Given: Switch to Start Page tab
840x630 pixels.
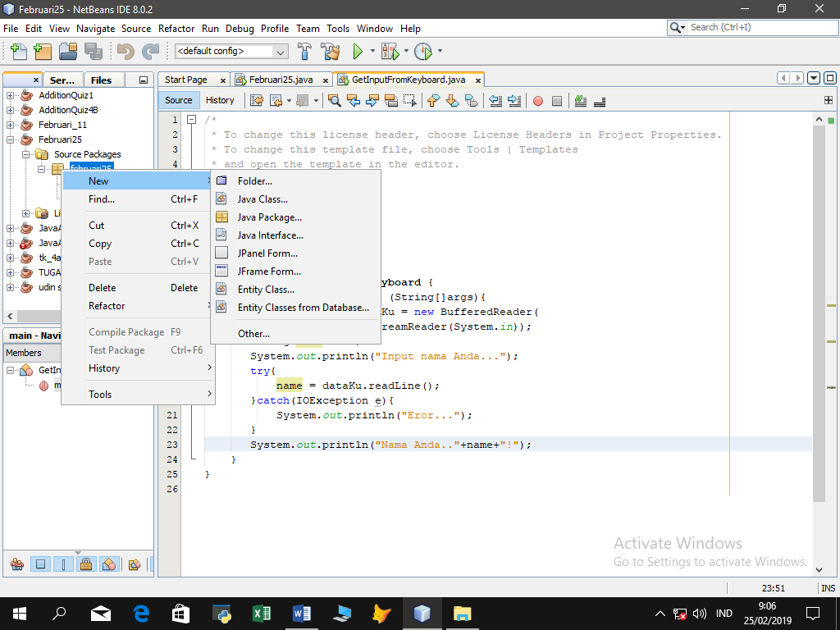Looking at the screenshot, I should (186, 80).
